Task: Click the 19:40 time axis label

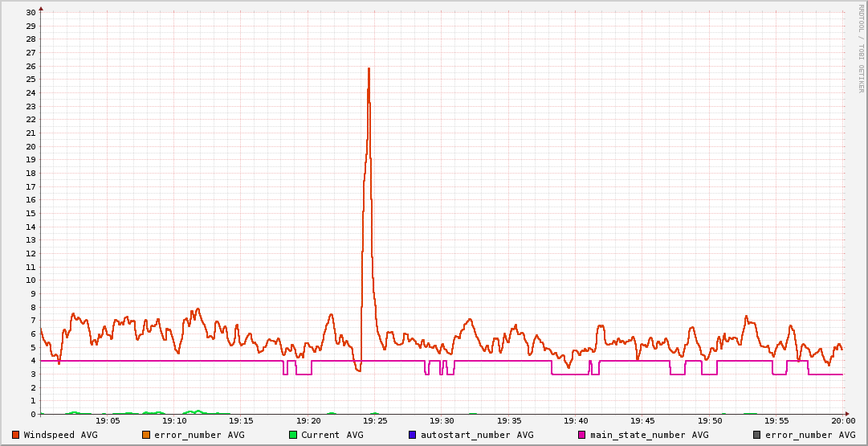Action: point(576,420)
